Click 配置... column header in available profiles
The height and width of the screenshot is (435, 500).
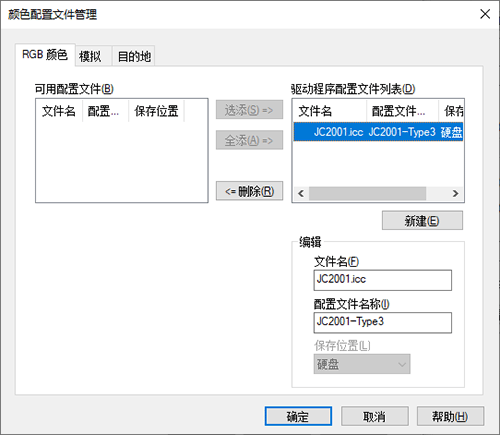105,111
